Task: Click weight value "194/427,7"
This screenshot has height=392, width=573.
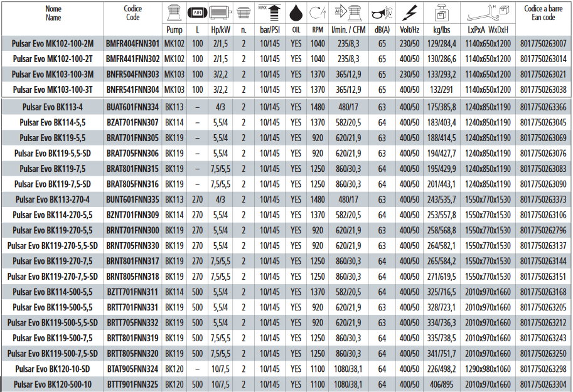Action: point(441,154)
